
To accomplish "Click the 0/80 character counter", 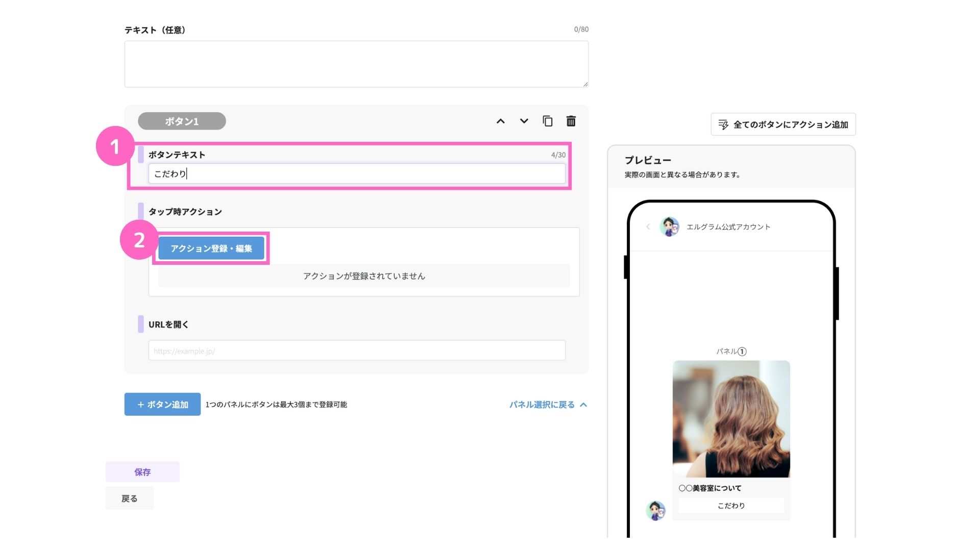I will [x=581, y=30].
